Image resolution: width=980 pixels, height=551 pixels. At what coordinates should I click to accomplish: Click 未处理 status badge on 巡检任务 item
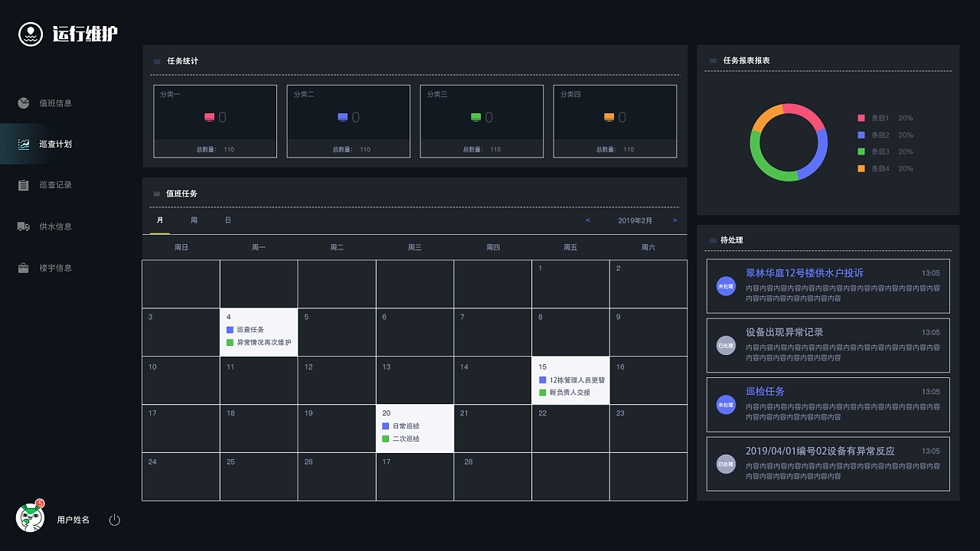[726, 405]
